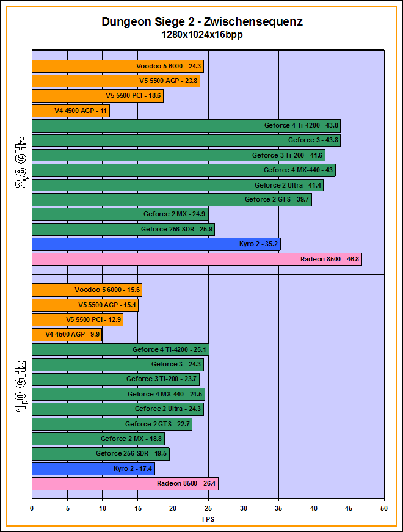Click the 1280x1024x16bpp resolution subtitle
Viewport: 403px width, 532px height.
[x=201, y=35]
